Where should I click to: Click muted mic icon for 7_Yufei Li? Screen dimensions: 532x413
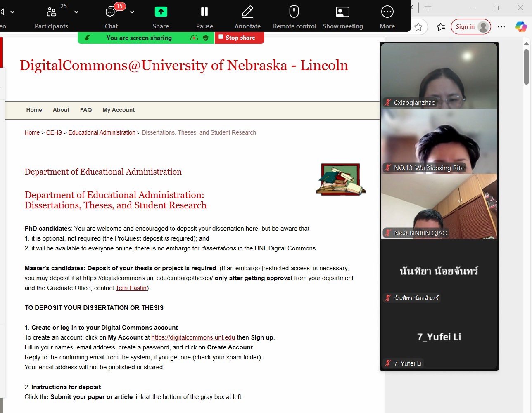coord(388,363)
